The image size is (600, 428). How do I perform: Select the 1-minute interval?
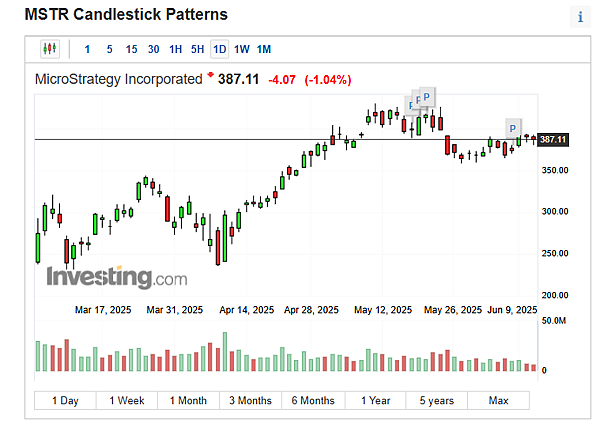tap(86, 49)
